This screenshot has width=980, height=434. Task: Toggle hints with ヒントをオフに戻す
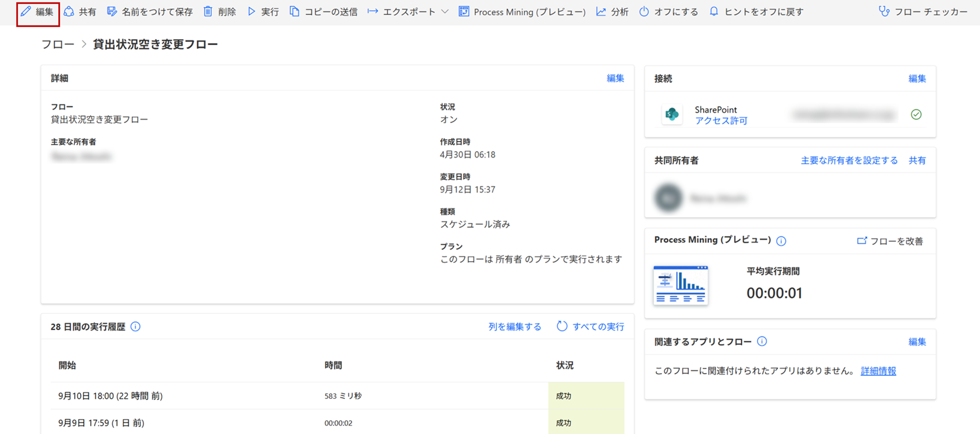(x=757, y=12)
